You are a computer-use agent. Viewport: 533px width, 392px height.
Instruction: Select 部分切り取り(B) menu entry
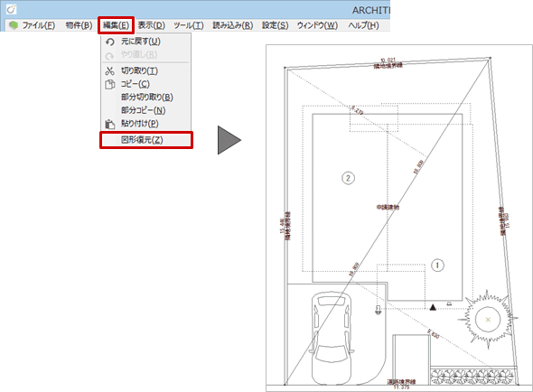(147, 98)
